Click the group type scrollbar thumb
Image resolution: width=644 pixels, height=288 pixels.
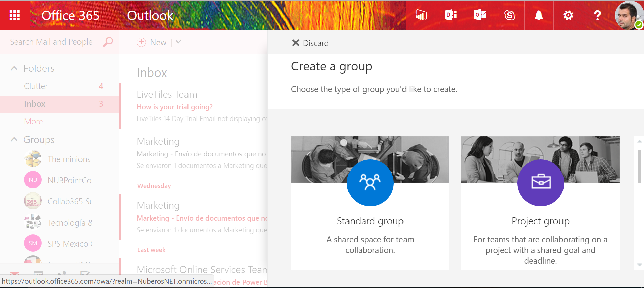pos(639,166)
